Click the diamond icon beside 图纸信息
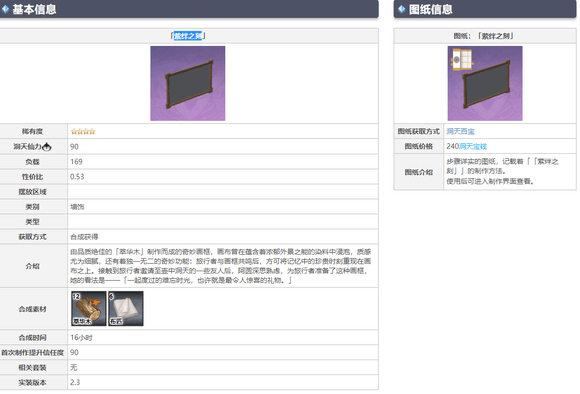580x394 pixels. tap(402, 9)
